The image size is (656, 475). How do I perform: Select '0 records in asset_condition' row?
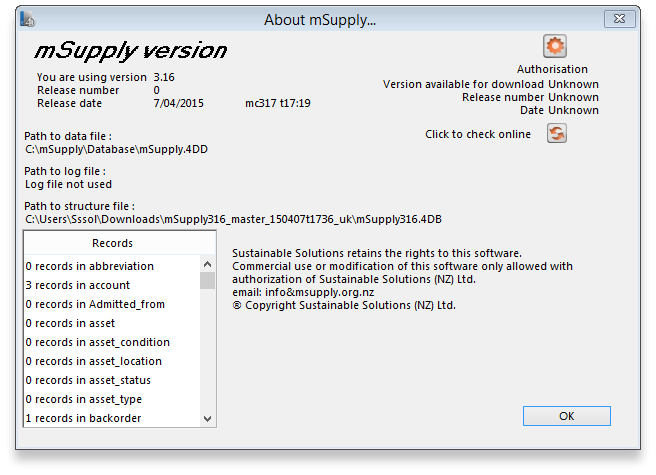97,342
